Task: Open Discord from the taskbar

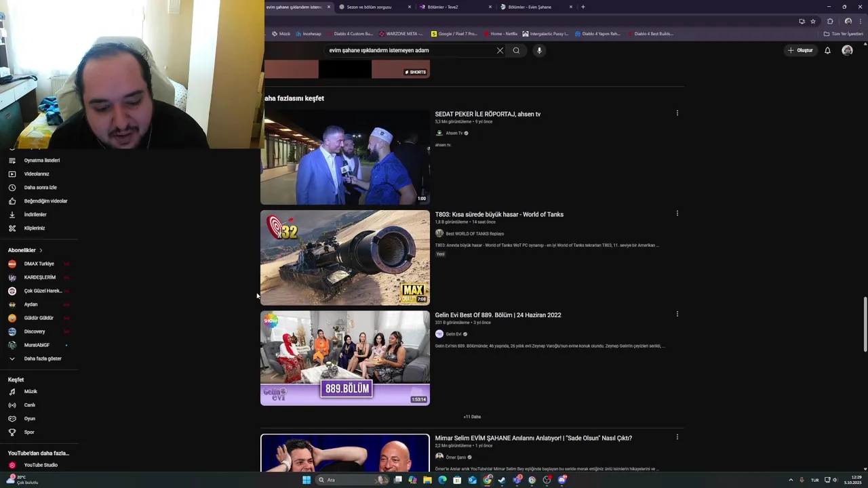Action: pos(562,480)
